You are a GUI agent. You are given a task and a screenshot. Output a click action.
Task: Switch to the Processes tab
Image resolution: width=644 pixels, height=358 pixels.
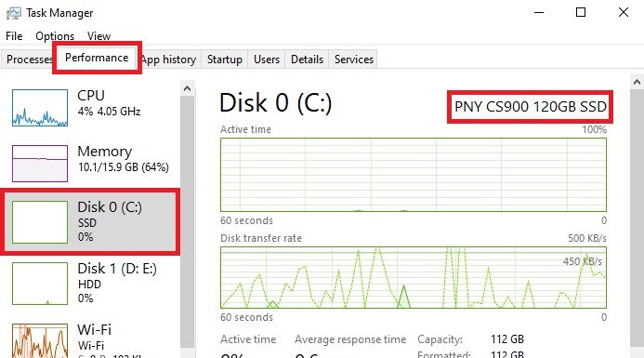28,60
